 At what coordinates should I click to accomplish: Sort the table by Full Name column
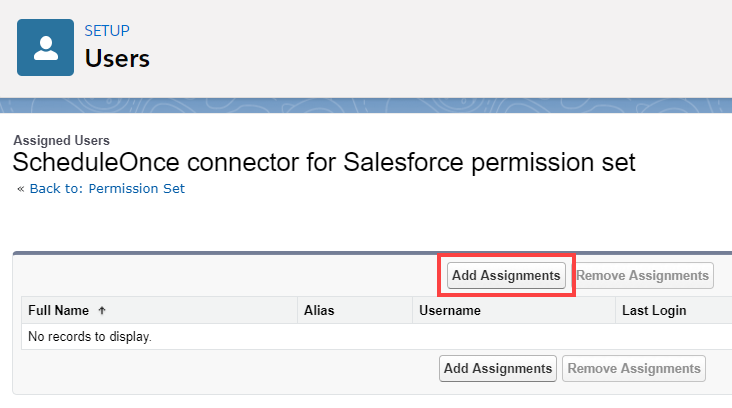(x=58, y=311)
